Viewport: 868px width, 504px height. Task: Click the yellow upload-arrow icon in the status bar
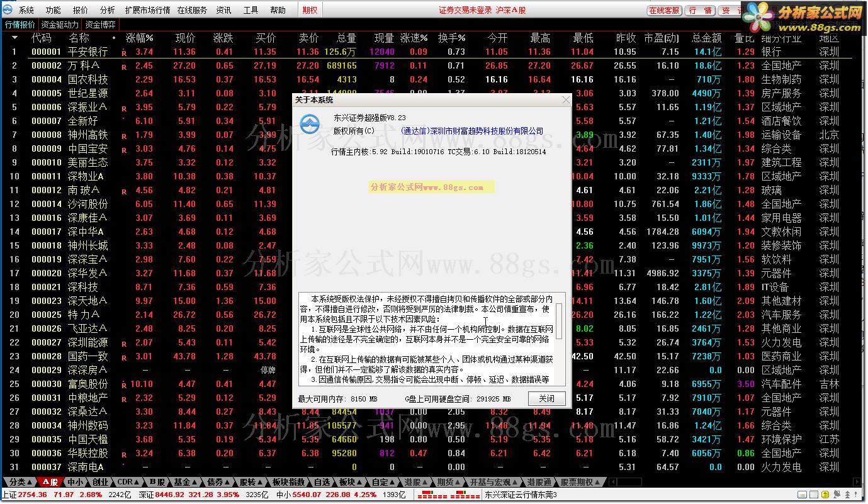coord(825,495)
